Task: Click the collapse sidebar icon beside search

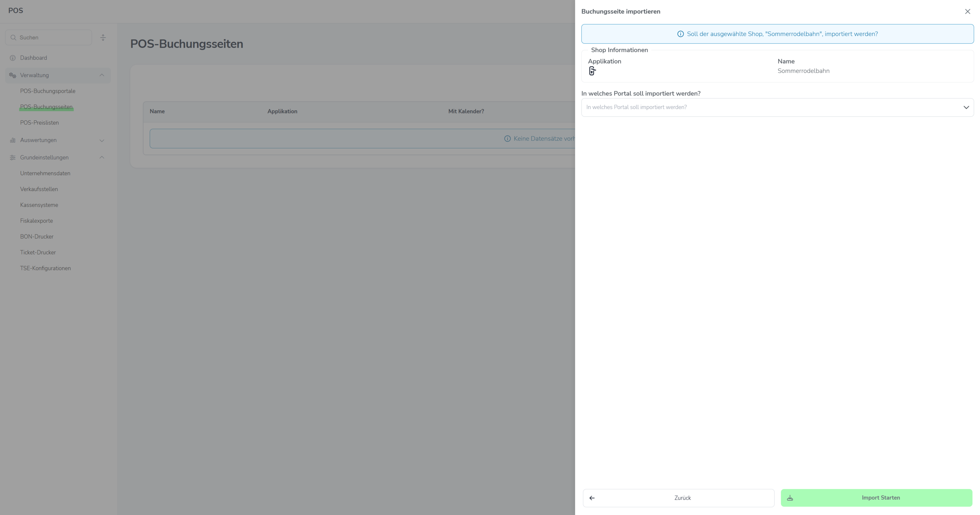Action: click(x=103, y=38)
